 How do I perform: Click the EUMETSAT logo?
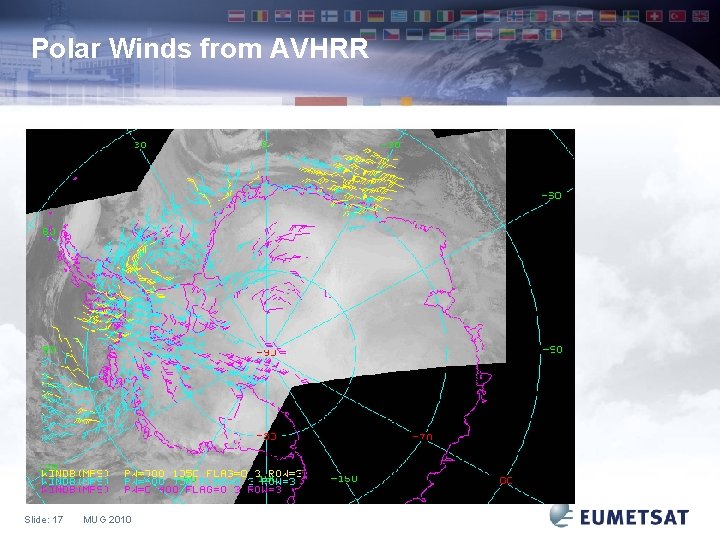click(619, 516)
